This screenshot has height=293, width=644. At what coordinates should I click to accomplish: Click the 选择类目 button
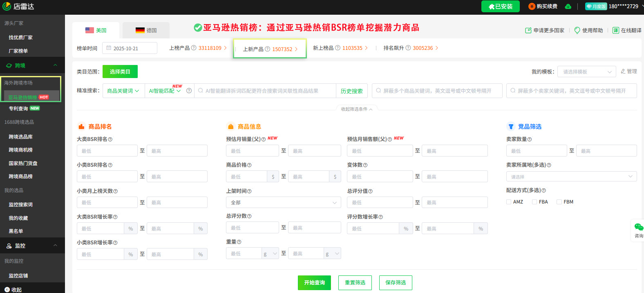point(120,72)
